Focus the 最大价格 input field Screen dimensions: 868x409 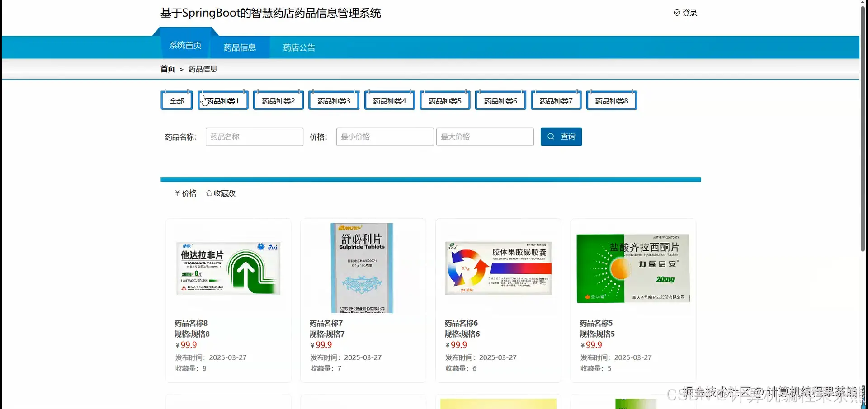[485, 136]
